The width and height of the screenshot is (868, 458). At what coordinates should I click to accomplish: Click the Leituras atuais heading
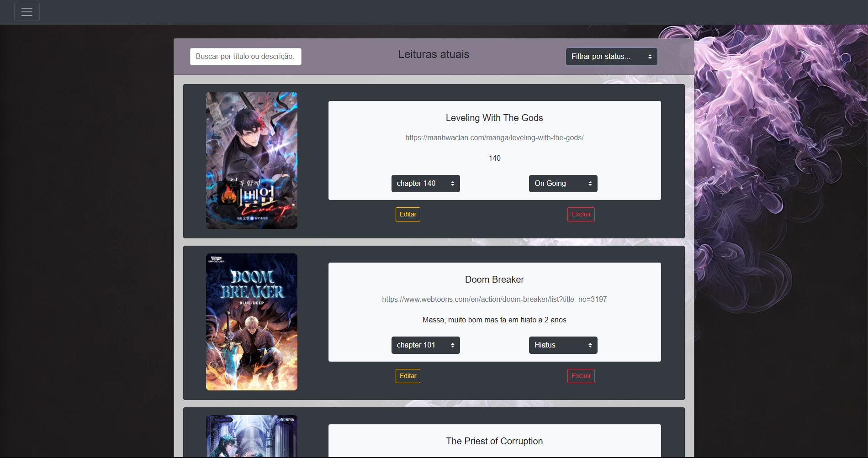[434, 54]
